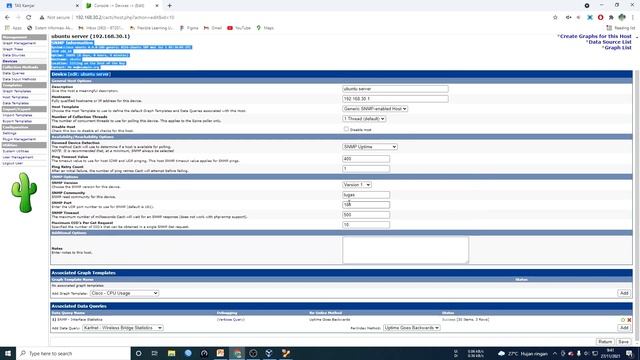Open Cortana circle in the taskbar
This screenshot has width=640, height=360.
tap(138, 353)
